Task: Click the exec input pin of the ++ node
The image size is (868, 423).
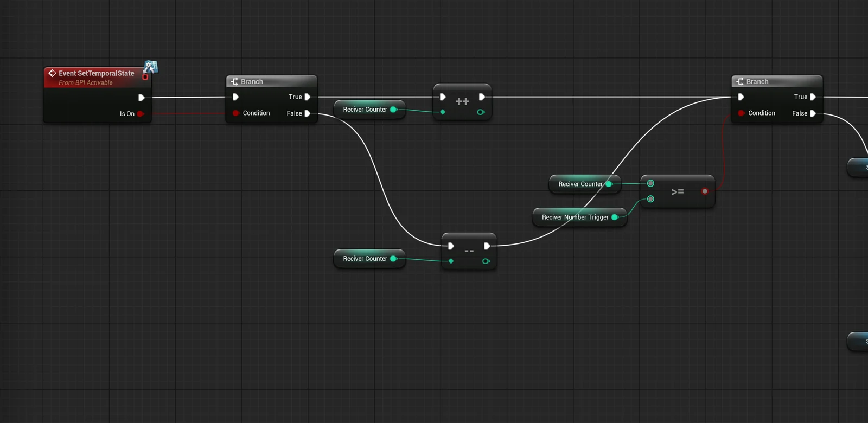Action: (x=443, y=97)
